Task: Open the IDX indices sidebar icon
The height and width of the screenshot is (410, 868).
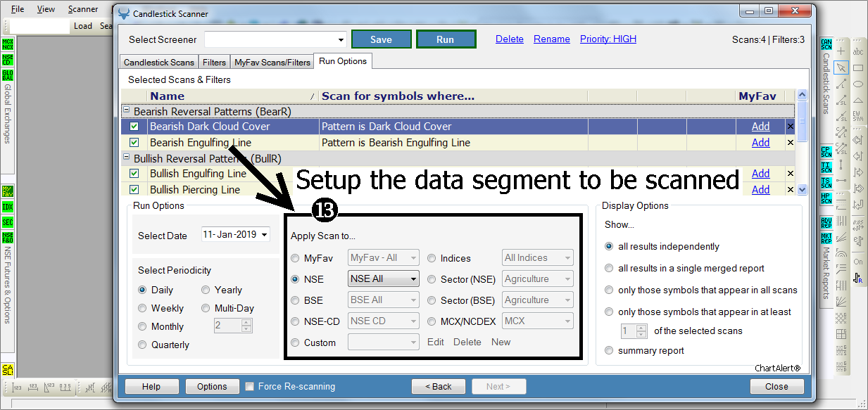Action: pyautogui.click(x=8, y=207)
